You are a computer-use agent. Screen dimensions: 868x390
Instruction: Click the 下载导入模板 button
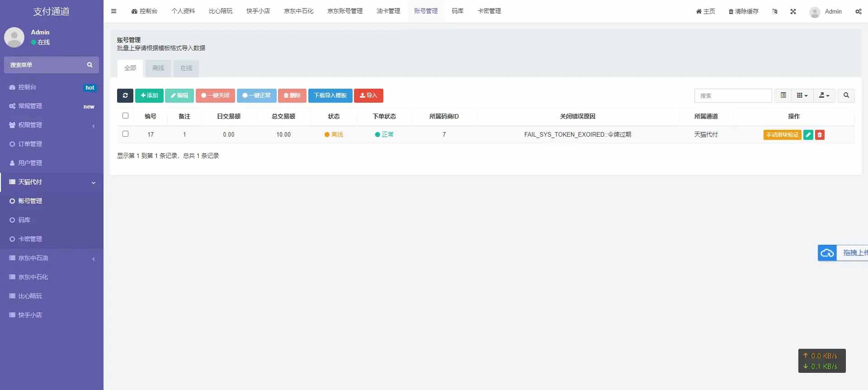pos(330,95)
